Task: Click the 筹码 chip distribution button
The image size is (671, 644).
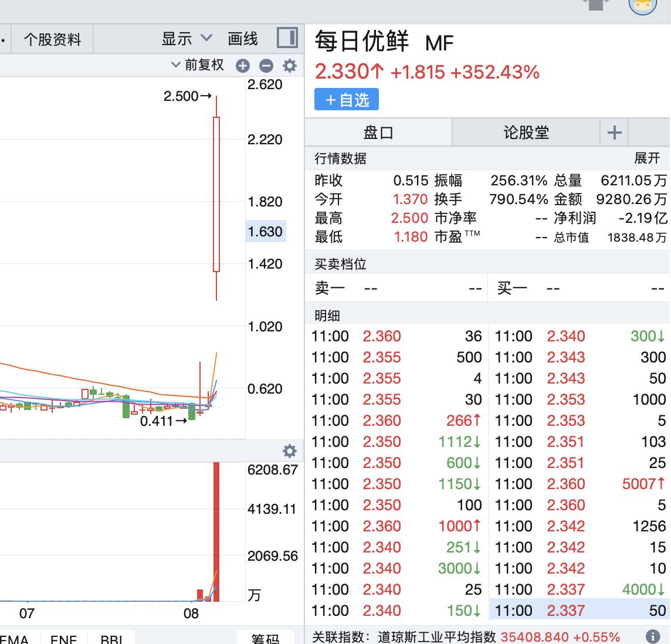Action: pos(266,638)
